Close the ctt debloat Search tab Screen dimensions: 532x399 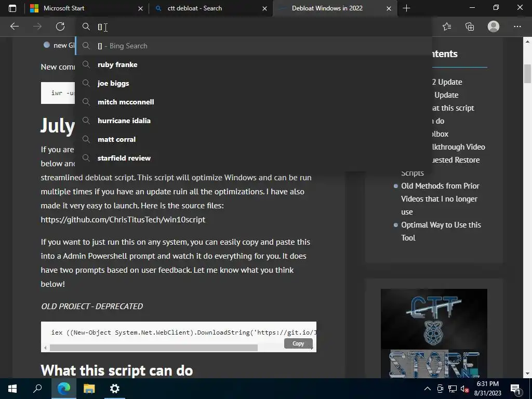[264, 8]
